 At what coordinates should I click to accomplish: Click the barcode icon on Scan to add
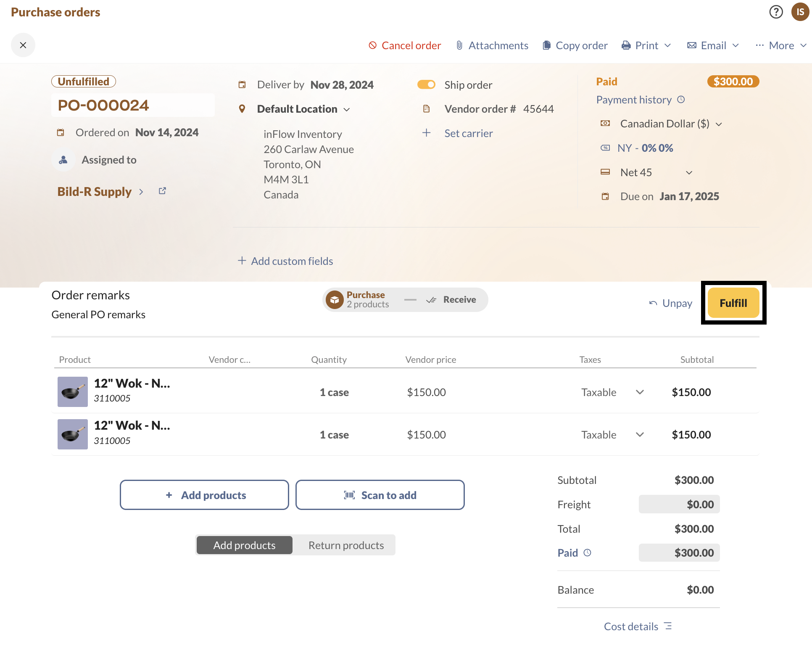pyautogui.click(x=349, y=495)
